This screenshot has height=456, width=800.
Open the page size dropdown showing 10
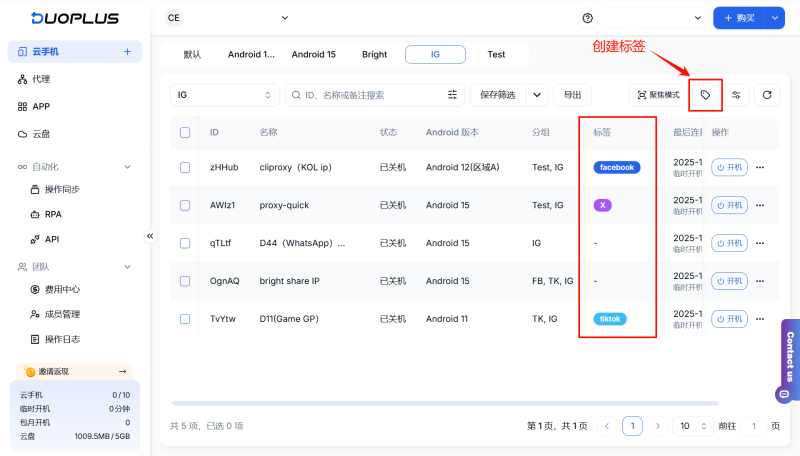click(x=691, y=426)
